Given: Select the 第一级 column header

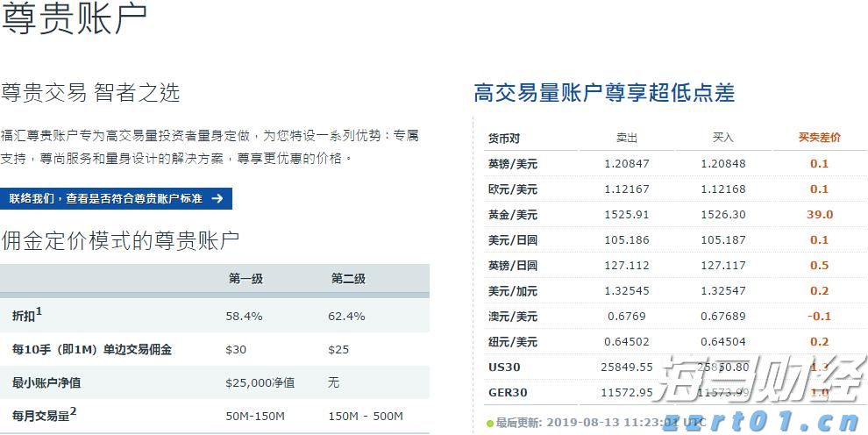Looking at the screenshot, I should click(x=245, y=279).
